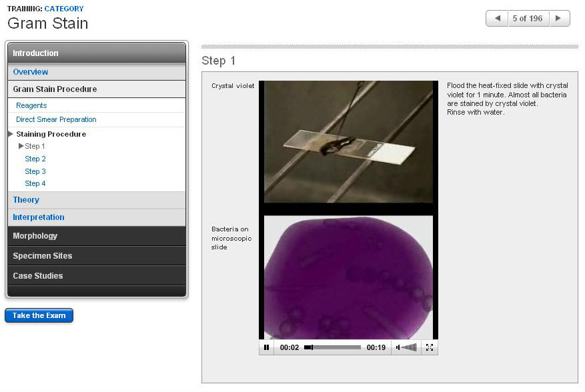
Task: Click the 5 of 196 page counter
Action: click(527, 18)
